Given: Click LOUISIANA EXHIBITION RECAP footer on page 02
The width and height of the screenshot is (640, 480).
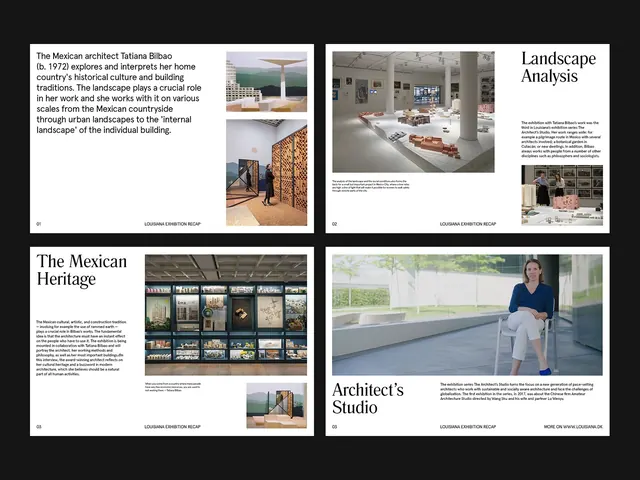Looking at the screenshot, I should [x=468, y=224].
